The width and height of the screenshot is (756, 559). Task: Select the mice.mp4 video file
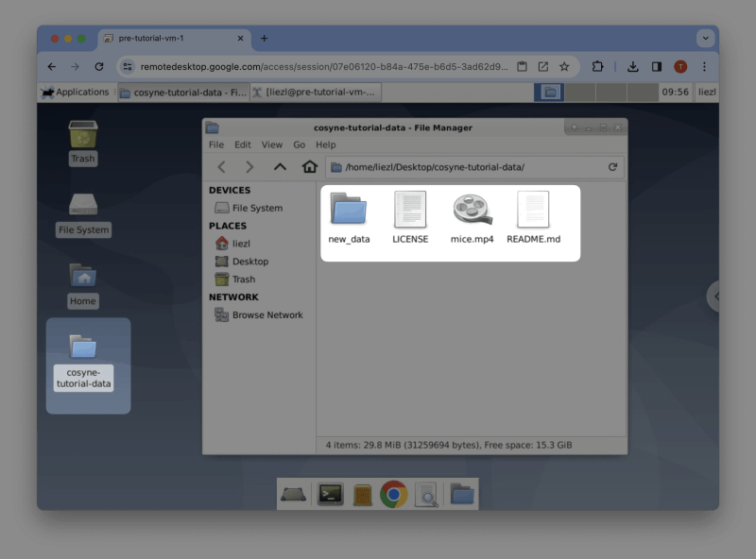click(x=472, y=217)
